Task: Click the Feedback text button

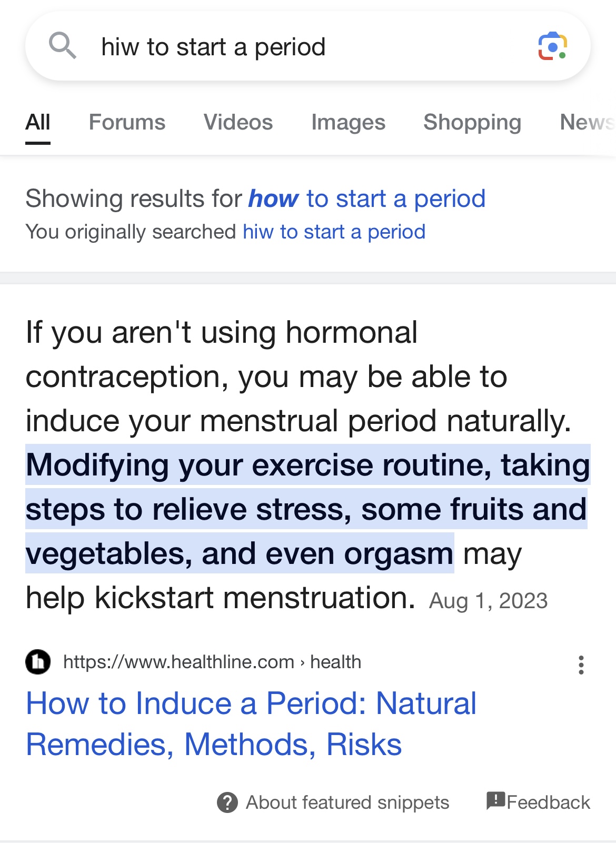Action: tap(548, 802)
